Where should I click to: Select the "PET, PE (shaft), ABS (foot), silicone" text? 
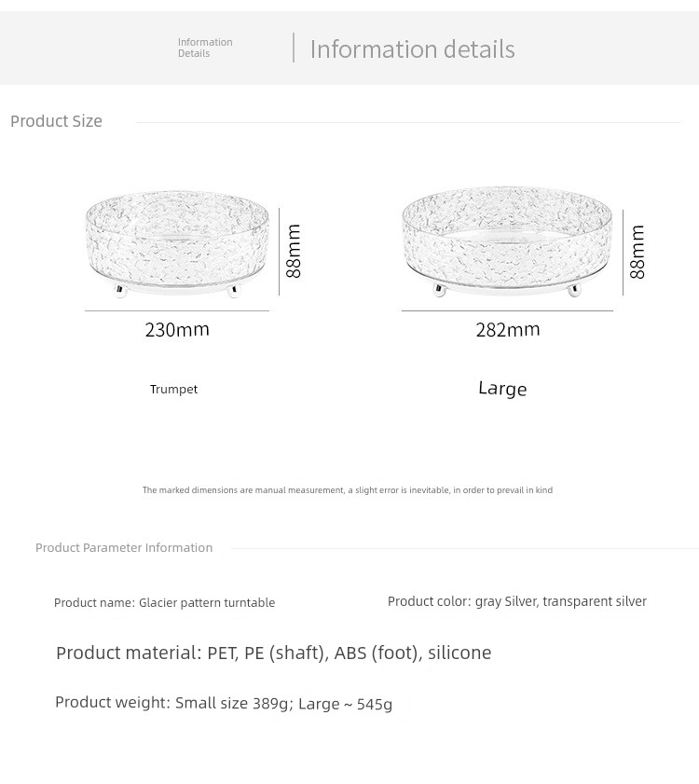tap(349, 653)
